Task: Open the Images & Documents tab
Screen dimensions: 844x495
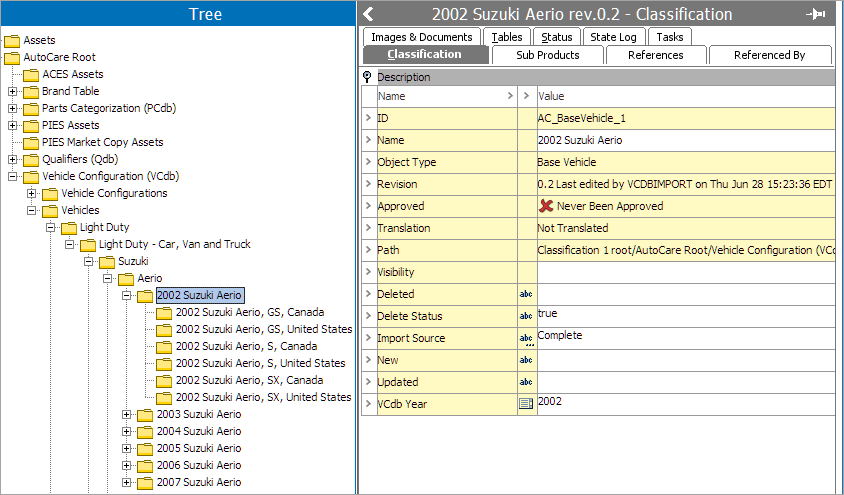Action: [420, 37]
